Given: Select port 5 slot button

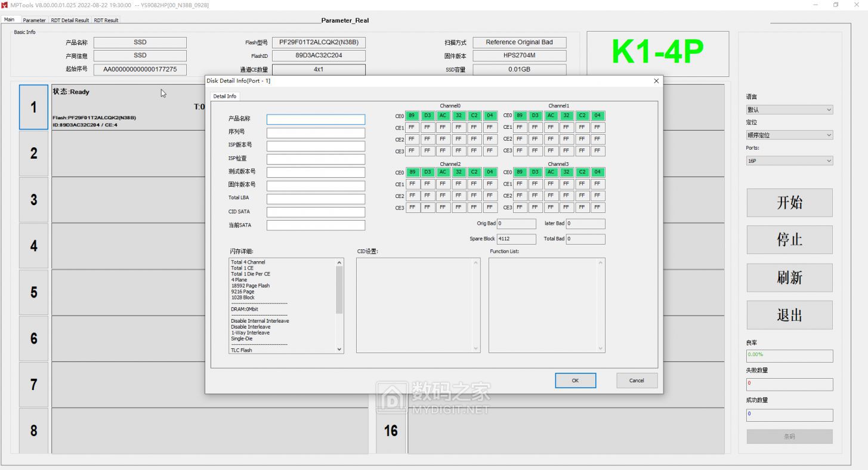Looking at the screenshot, I should [34, 292].
